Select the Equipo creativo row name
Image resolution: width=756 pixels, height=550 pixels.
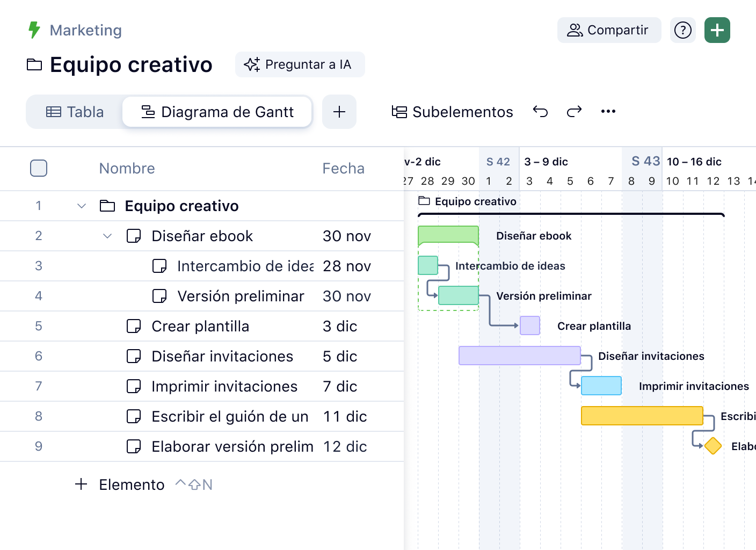pyautogui.click(x=182, y=206)
